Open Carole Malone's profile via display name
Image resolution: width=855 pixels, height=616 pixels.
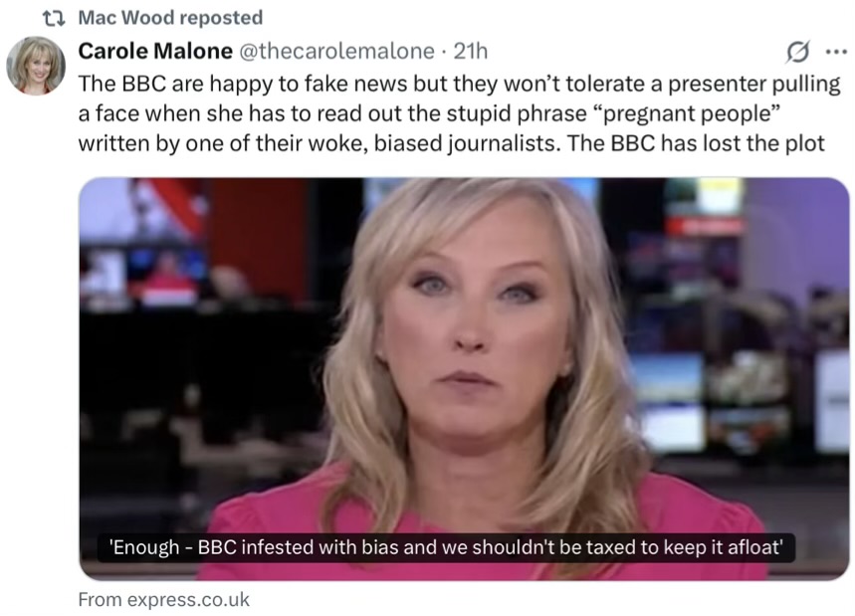pos(155,51)
